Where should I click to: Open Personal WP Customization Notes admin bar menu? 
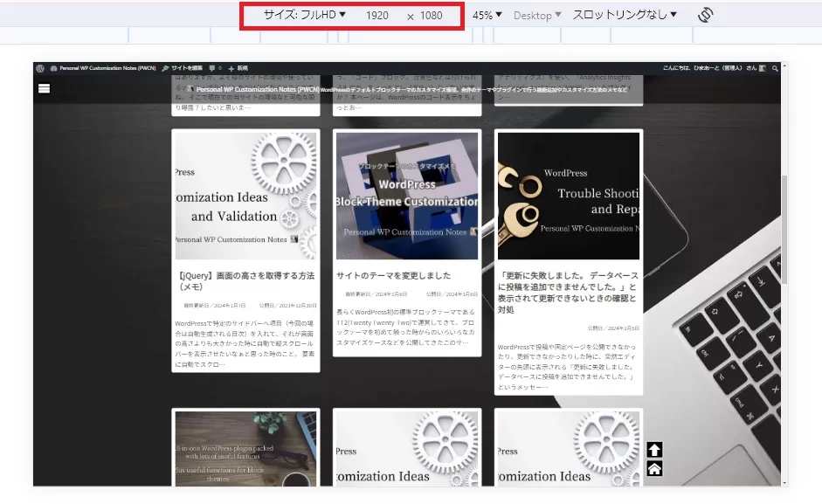point(103,68)
